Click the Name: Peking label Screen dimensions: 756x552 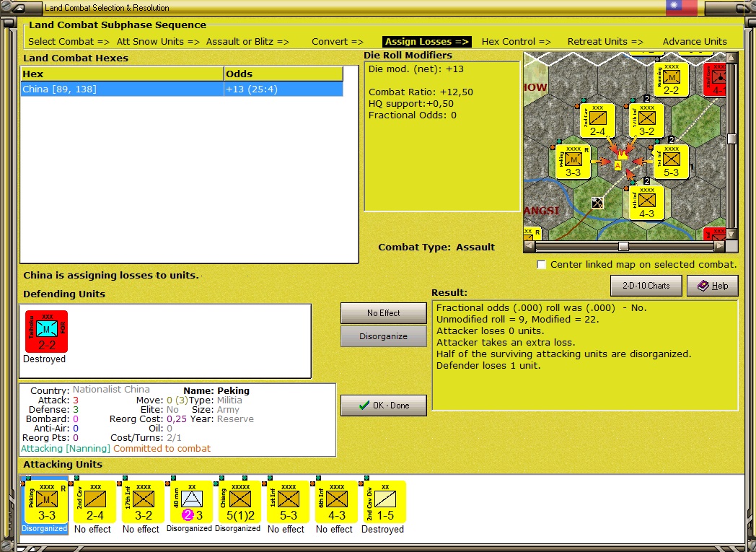point(216,390)
